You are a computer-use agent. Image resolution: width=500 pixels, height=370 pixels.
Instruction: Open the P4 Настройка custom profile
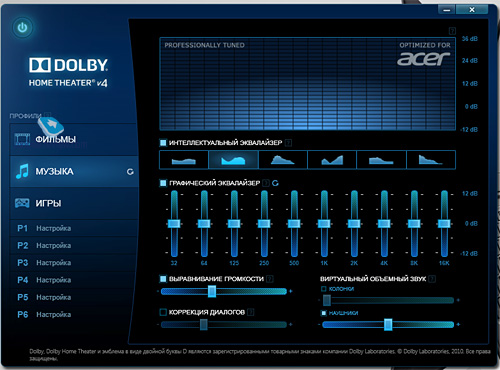point(74,280)
